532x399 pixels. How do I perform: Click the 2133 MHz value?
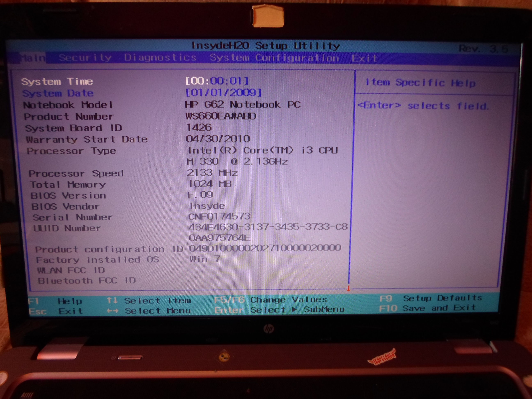212,173
